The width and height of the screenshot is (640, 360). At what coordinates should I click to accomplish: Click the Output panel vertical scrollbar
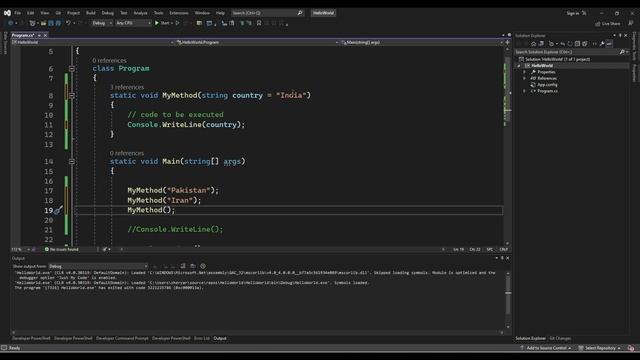pyautogui.click(x=508, y=300)
